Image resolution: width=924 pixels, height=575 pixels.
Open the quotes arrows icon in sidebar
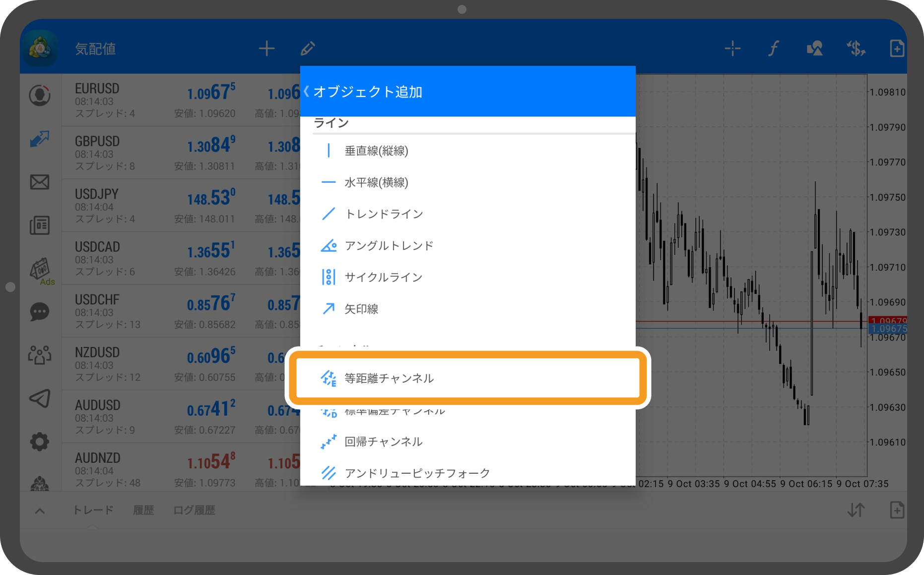(x=40, y=139)
